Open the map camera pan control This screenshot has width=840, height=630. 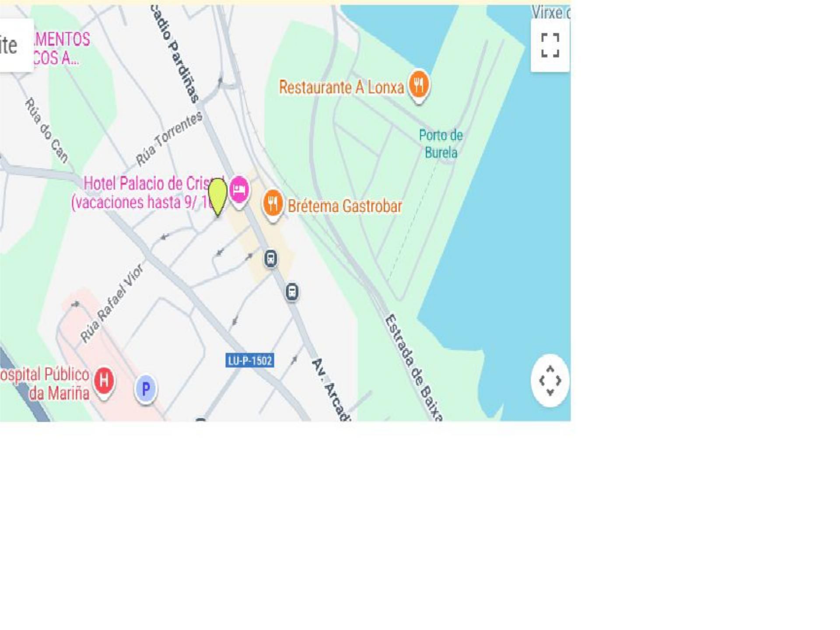[550, 381]
